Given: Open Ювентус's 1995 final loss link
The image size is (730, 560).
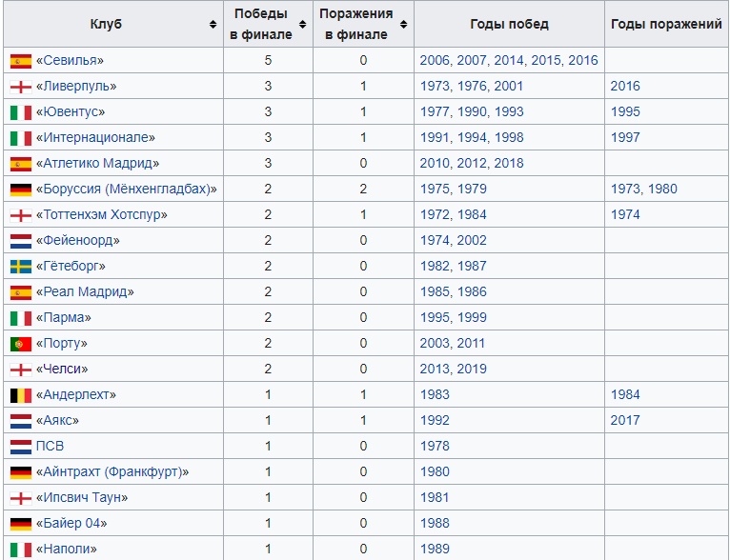Looking at the screenshot, I should tap(625, 111).
